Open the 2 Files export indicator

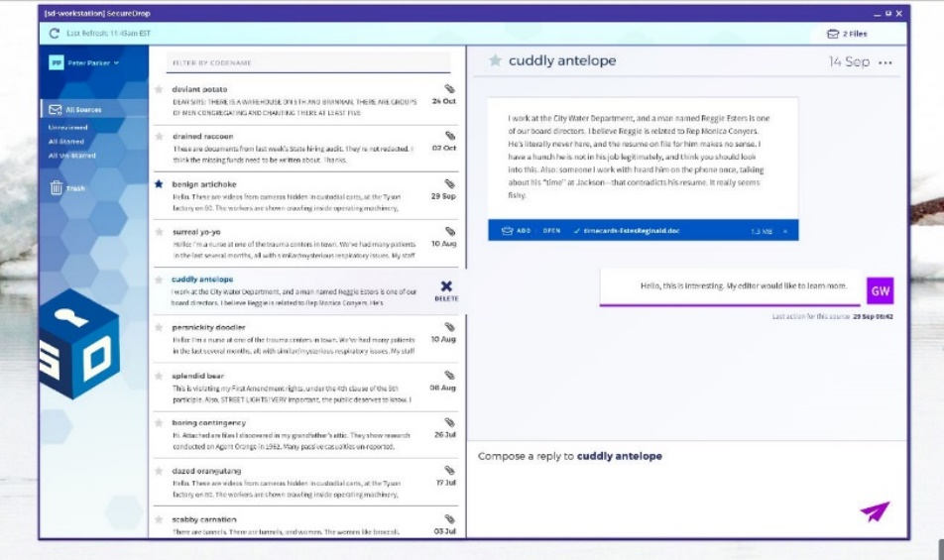pyautogui.click(x=847, y=34)
